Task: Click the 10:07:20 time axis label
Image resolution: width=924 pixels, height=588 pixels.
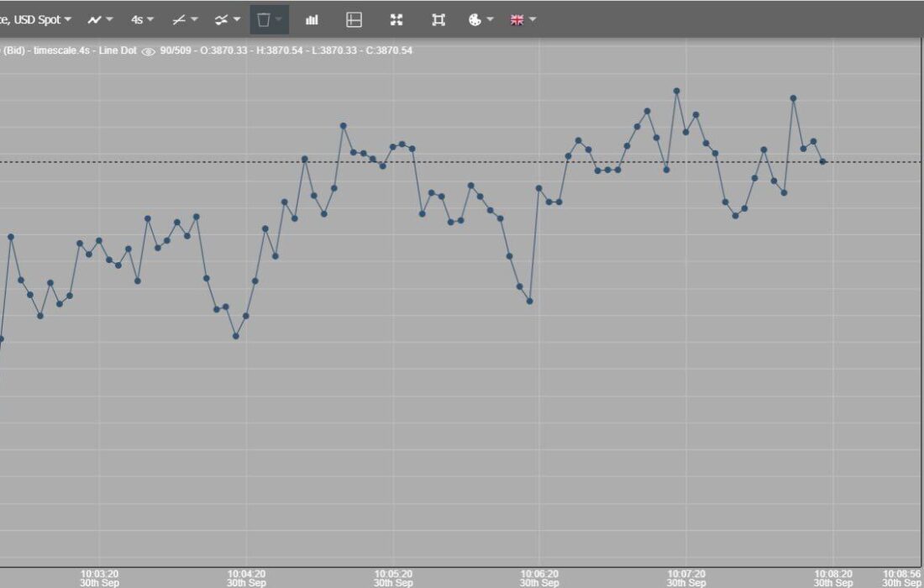Action: click(x=686, y=578)
